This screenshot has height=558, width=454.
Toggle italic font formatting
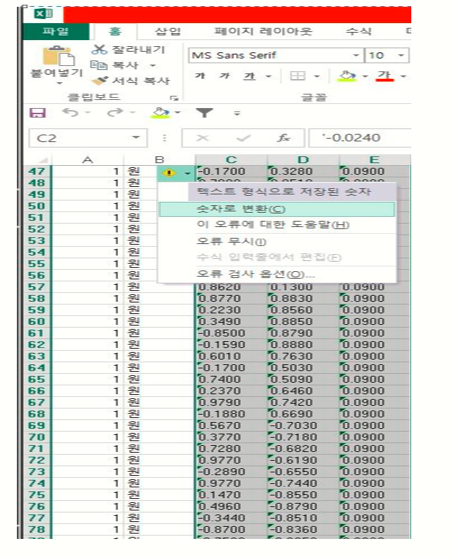tap(224, 76)
